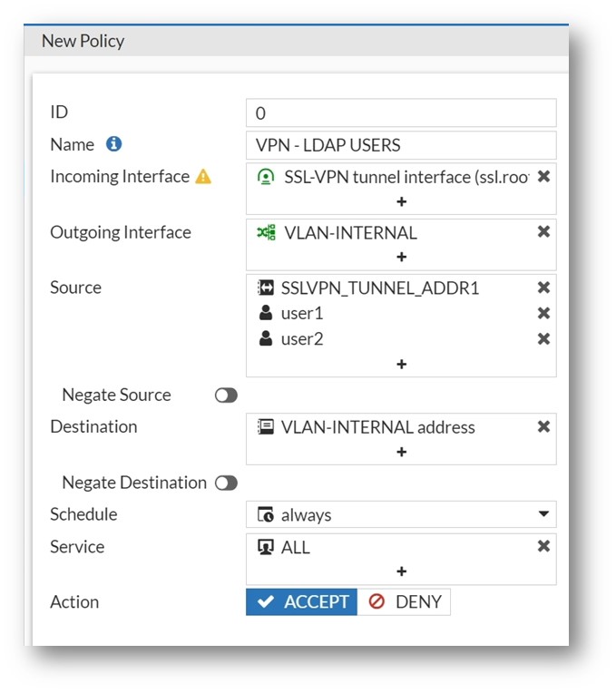Toggle the Negate Destination switch

pos(226,483)
